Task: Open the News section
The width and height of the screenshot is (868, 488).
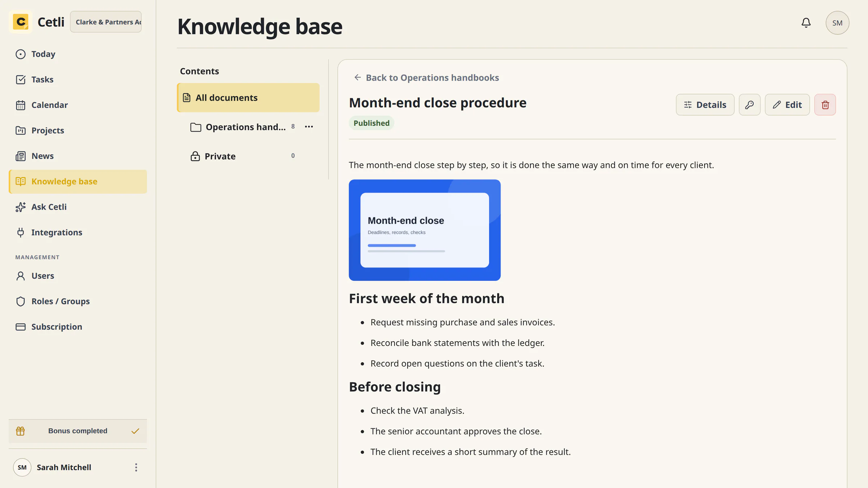Action: 78,156
